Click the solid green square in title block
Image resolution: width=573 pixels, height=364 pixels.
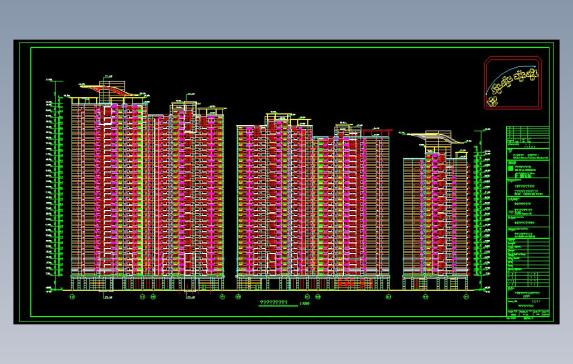tap(511, 168)
